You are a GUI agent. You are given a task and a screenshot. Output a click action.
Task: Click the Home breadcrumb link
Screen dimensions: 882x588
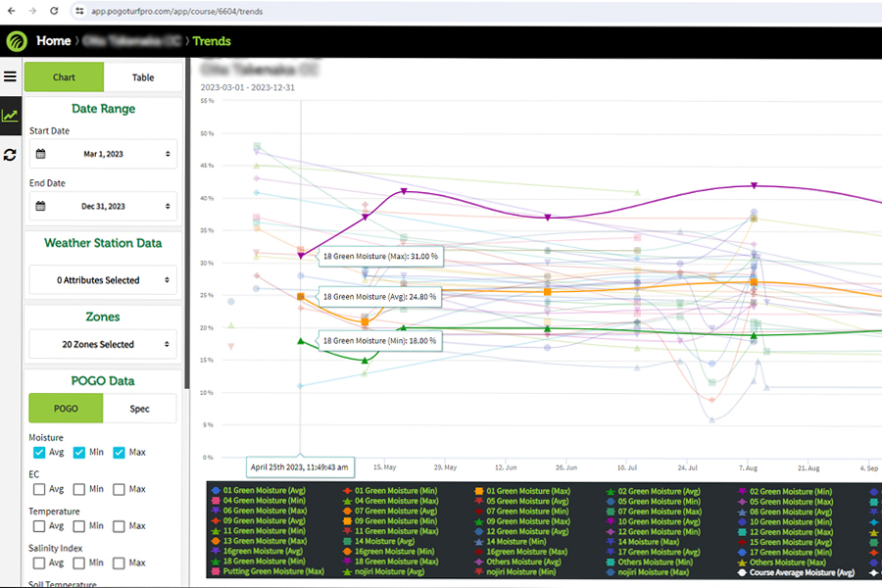53,41
